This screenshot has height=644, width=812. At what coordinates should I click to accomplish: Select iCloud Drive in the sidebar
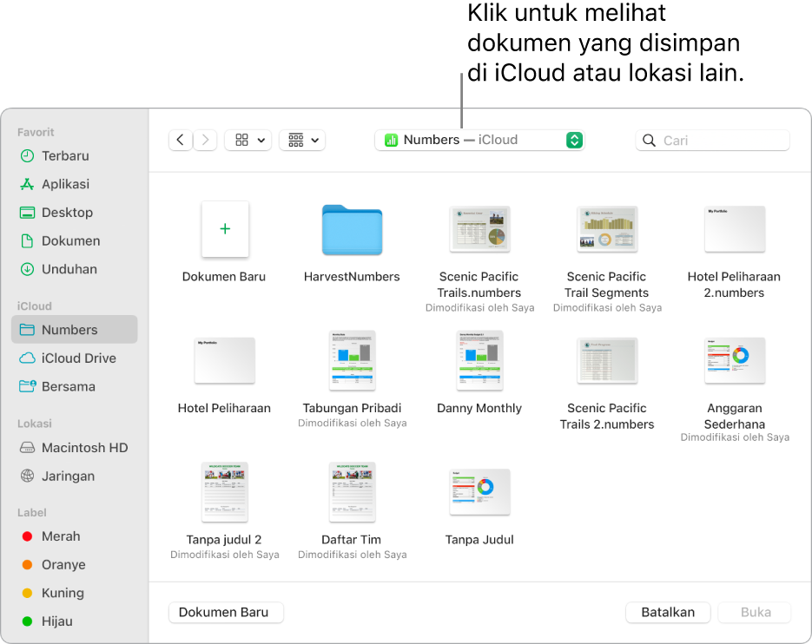pos(78,358)
